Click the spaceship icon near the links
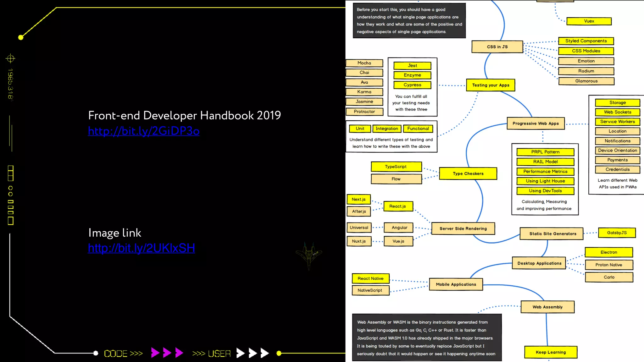This screenshot has width=644, height=362. [x=309, y=255]
